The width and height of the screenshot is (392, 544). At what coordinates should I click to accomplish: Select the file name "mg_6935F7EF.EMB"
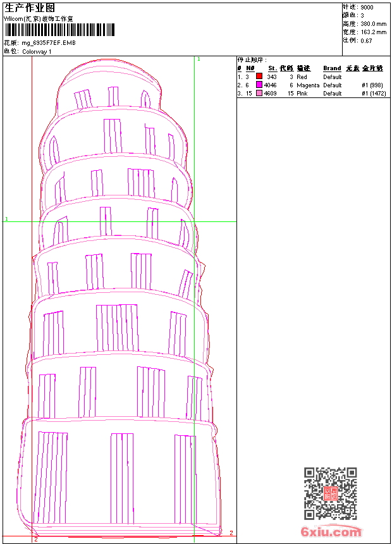49,43
